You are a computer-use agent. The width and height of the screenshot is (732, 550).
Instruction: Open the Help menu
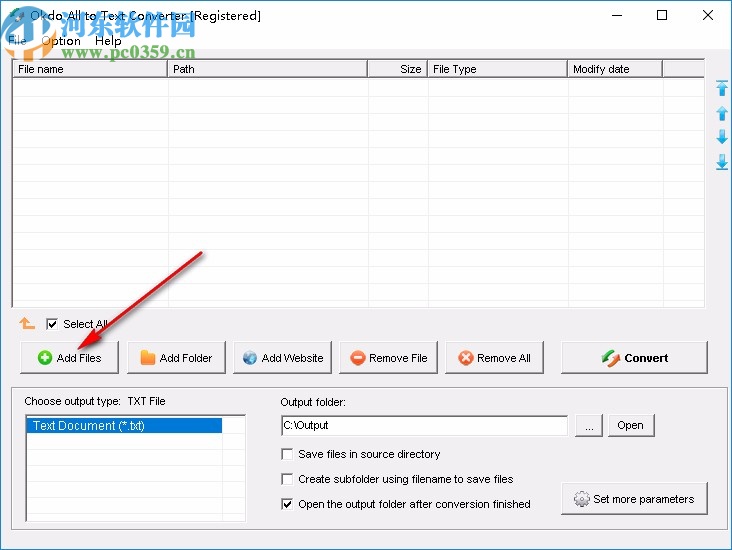click(x=108, y=41)
